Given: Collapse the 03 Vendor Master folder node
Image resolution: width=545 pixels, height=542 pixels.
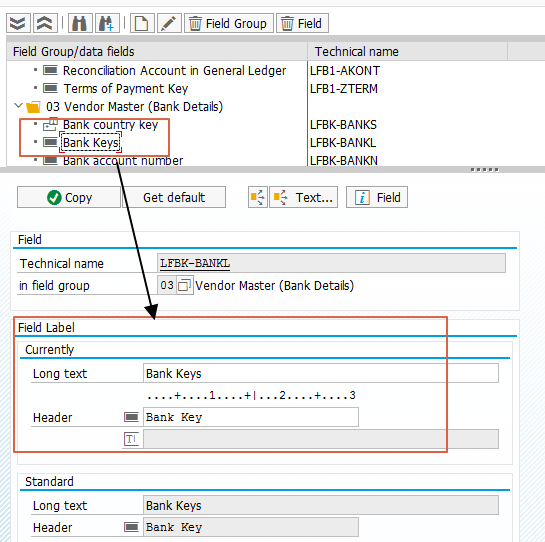Looking at the screenshot, I should pyautogui.click(x=18, y=105).
